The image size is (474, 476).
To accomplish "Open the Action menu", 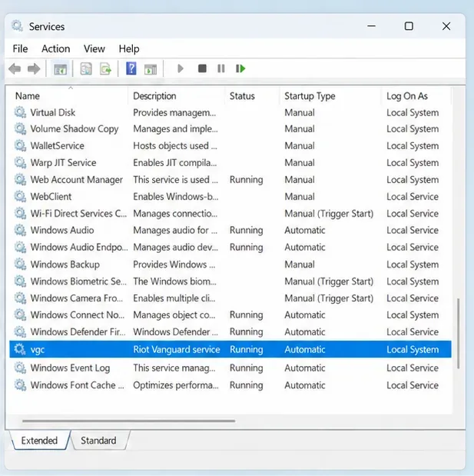I will coord(56,48).
